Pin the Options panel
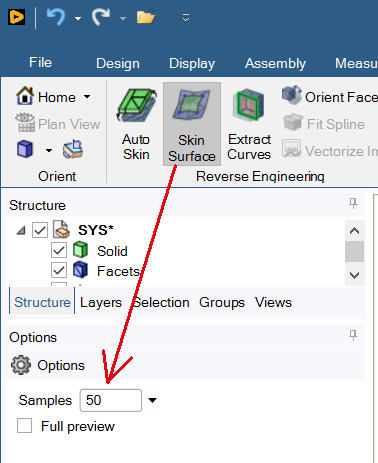 coord(353,335)
